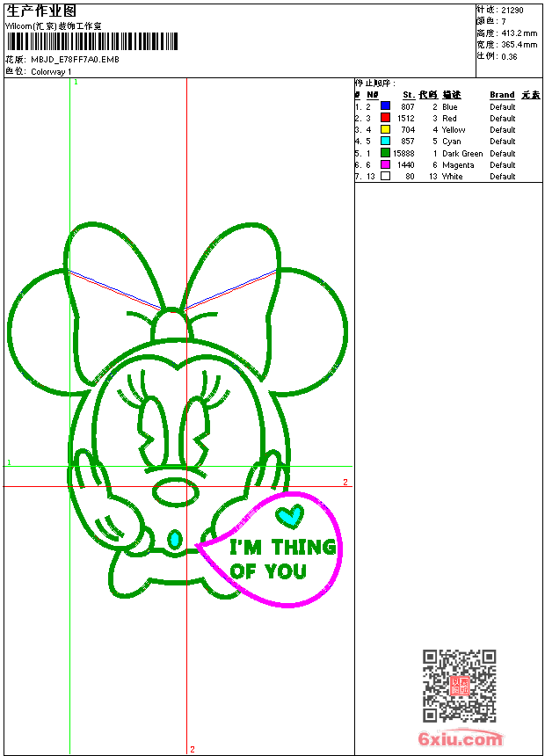Click the 'N#' column header
Viewport: 545px width, 756px height.
pos(373,95)
